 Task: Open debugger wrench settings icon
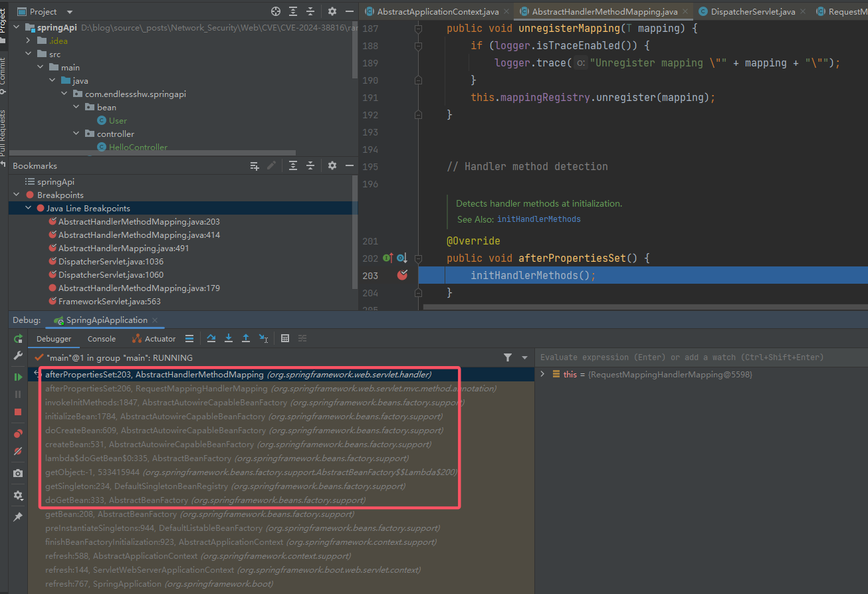18,356
